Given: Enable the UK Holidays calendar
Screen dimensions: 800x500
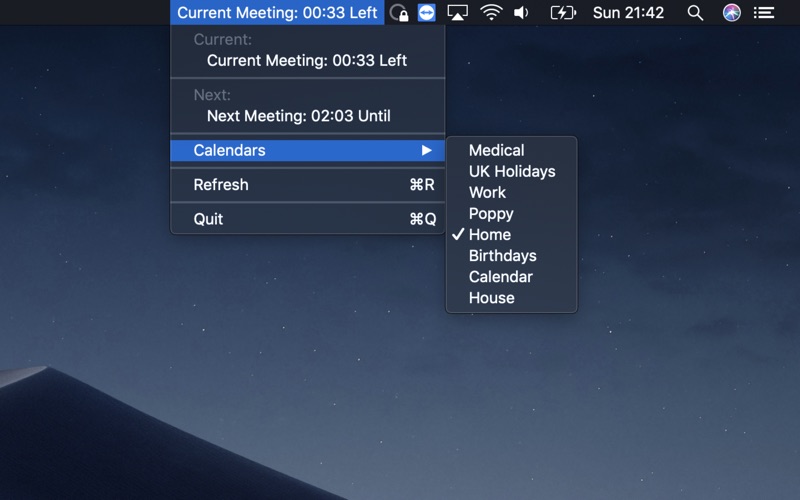Looking at the screenshot, I should pyautogui.click(x=512, y=171).
